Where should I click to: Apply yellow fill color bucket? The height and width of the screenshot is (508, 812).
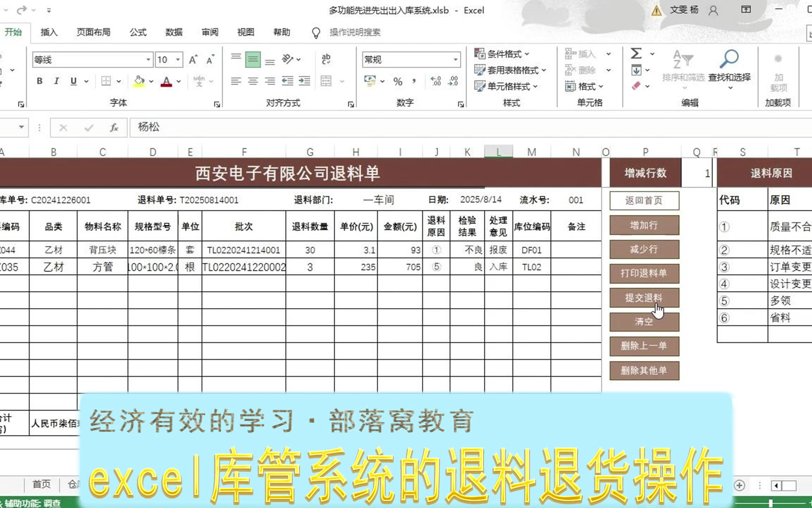(x=139, y=81)
